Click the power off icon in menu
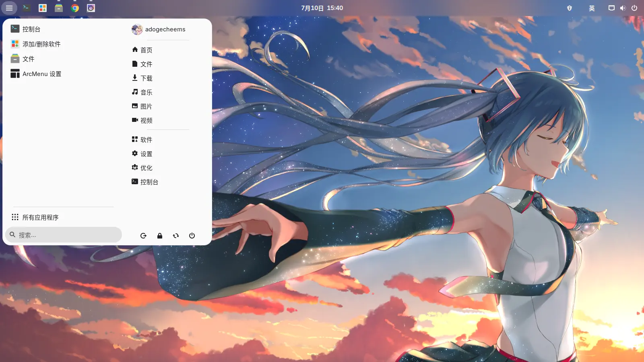 tap(192, 236)
